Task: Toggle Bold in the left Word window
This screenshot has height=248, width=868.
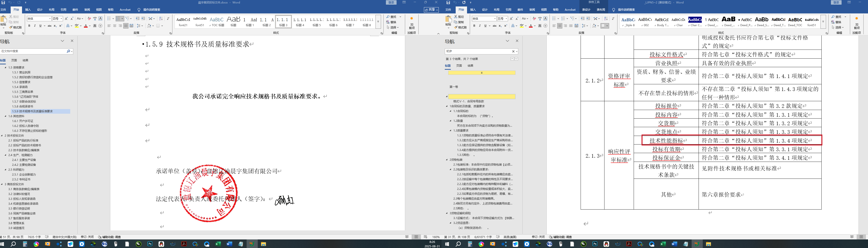Action: (x=29, y=26)
